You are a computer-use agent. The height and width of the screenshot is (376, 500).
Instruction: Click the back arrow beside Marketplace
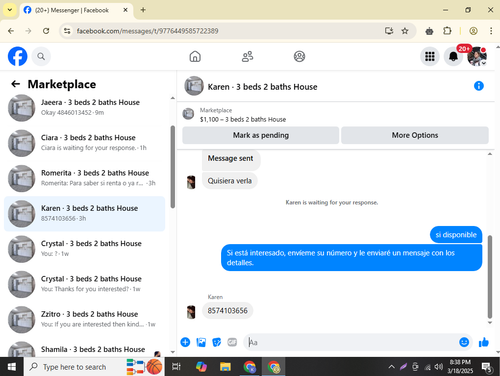15,84
